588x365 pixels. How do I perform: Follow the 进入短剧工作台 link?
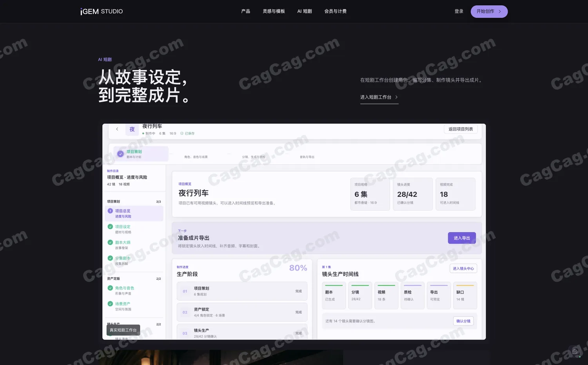point(379,97)
